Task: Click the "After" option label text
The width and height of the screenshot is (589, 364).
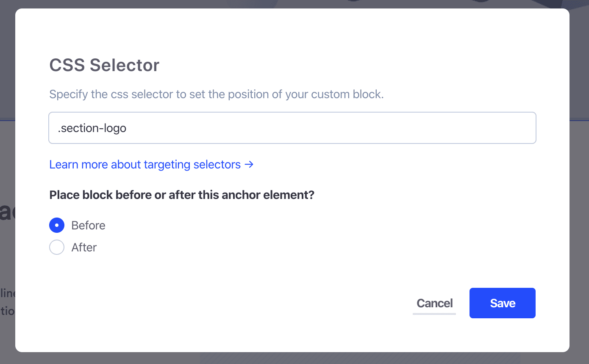Action: click(84, 247)
